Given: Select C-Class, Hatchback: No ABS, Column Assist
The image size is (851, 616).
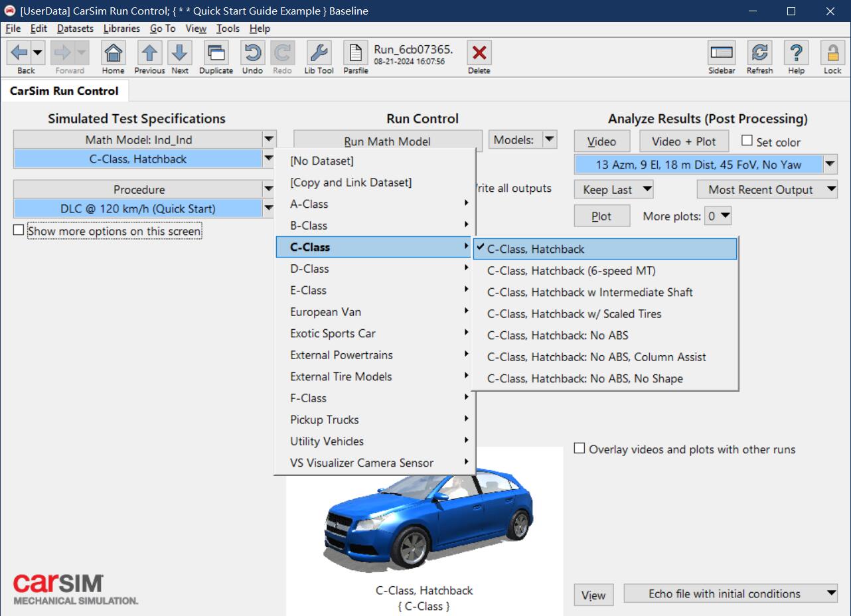Looking at the screenshot, I should 605,356.
